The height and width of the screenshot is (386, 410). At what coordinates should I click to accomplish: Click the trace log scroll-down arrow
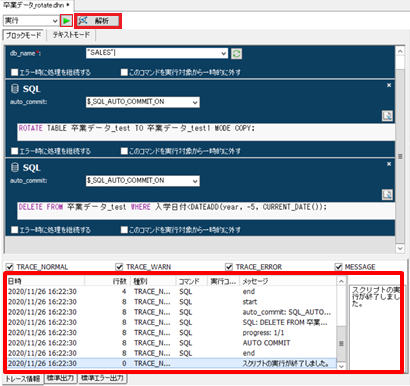pos(341,366)
